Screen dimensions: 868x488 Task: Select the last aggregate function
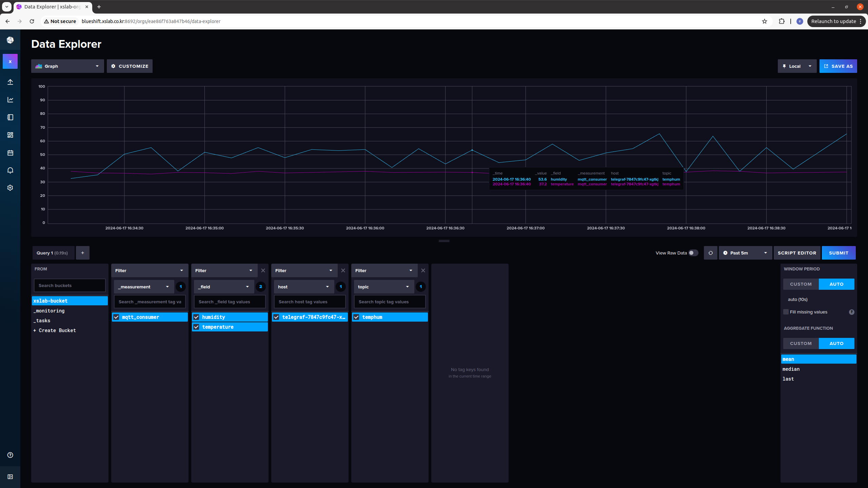pos(818,379)
